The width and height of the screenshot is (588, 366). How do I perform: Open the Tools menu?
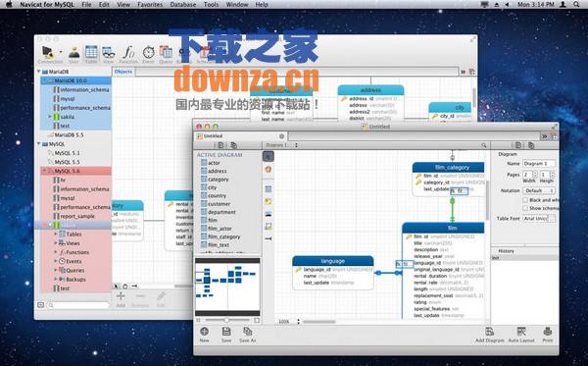point(211,5)
